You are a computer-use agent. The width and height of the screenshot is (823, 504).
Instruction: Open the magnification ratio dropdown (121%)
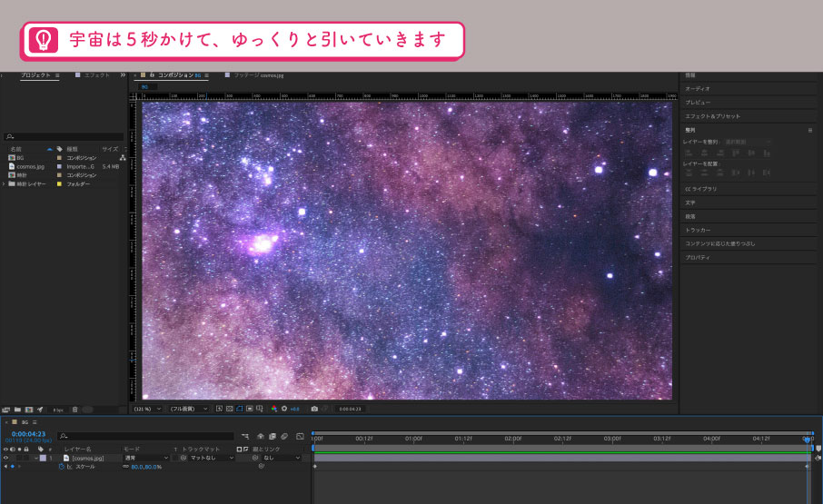point(147,409)
